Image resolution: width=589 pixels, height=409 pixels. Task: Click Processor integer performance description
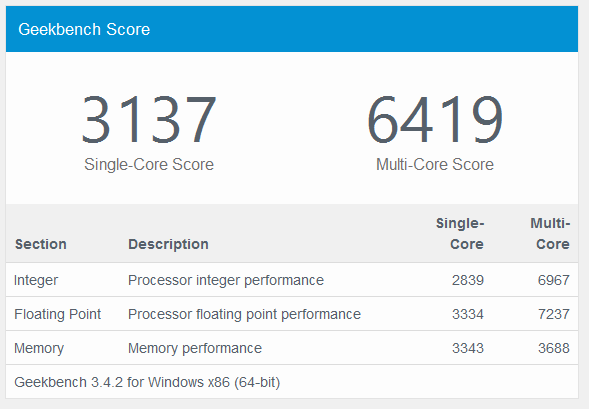[226, 280]
